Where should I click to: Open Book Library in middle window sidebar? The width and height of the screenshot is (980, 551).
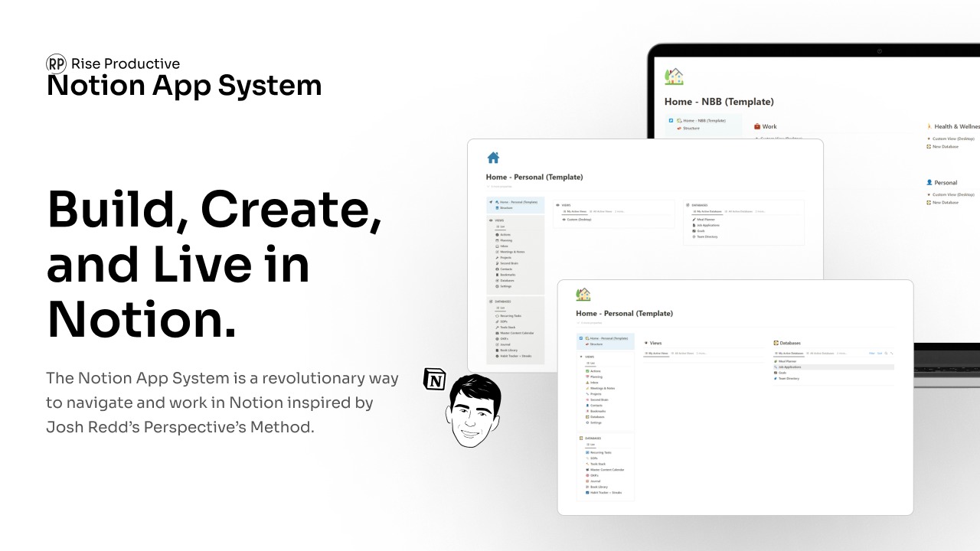(x=506, y=350)
